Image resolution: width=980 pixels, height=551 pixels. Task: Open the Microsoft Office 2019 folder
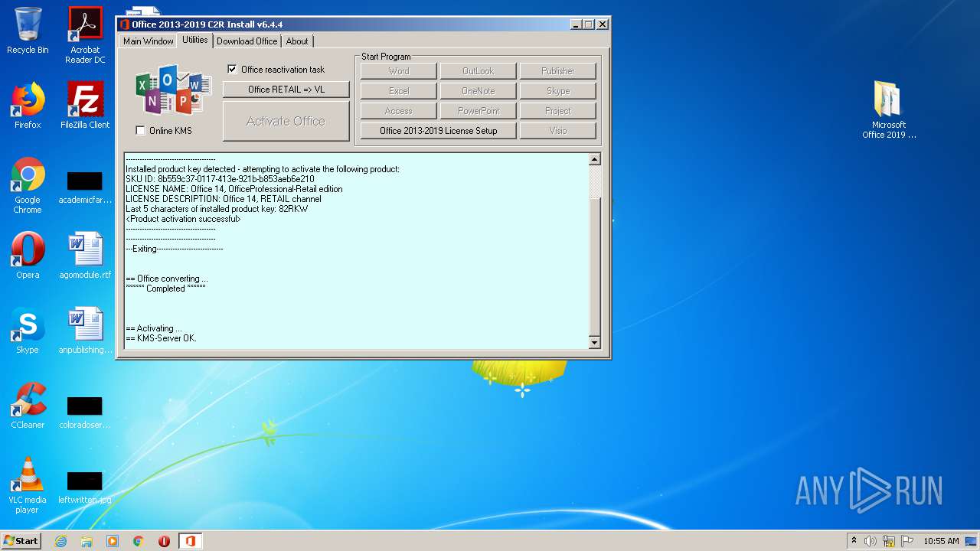pos(889,109)
